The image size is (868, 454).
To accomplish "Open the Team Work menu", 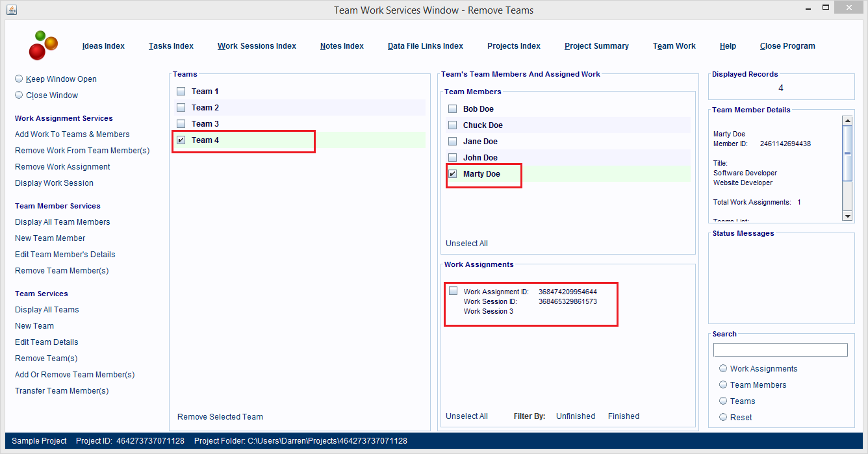I will pyautogui.click(x=674, y=46).
